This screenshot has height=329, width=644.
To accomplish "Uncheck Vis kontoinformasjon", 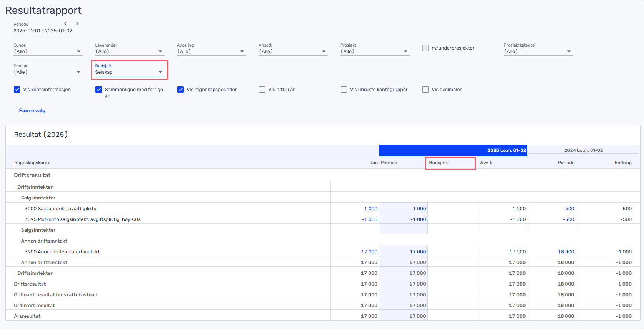I will point(17,90).
